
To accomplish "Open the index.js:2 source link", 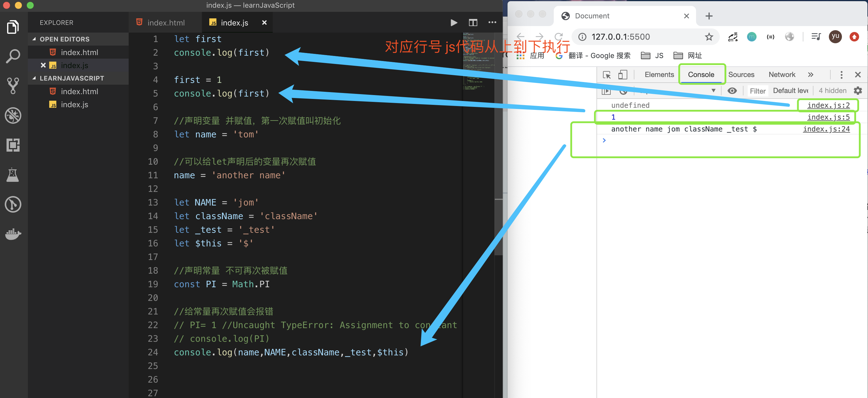I will pos(828,105).
